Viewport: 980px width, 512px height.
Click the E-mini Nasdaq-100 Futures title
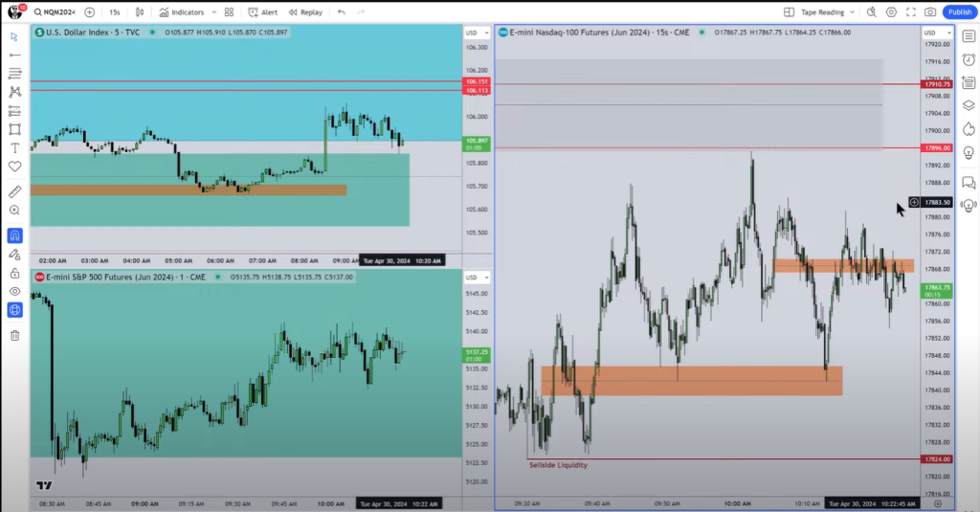pos(599,32)
